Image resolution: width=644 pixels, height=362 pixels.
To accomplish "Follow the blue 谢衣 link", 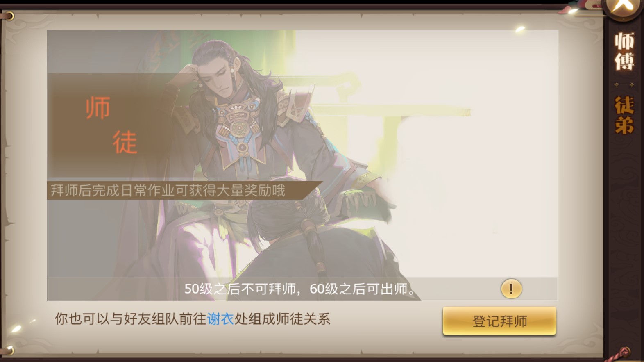I will pos(220,319).
